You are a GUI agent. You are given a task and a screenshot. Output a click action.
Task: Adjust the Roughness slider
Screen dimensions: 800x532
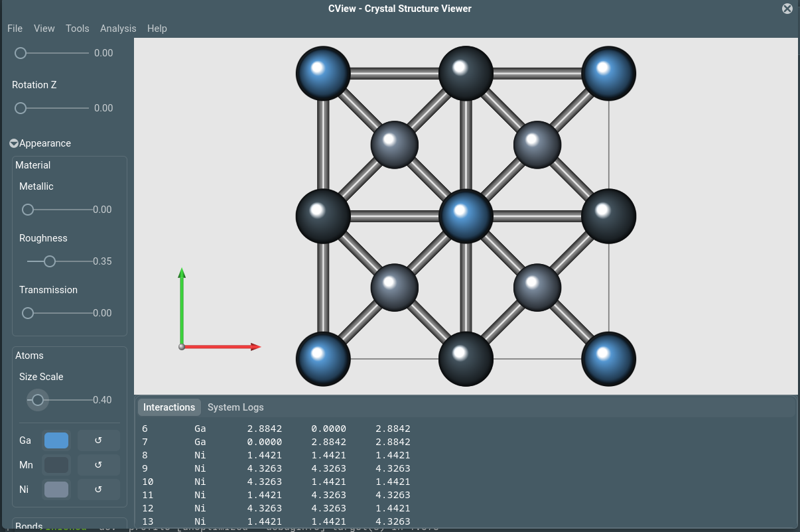click(50, 261)
